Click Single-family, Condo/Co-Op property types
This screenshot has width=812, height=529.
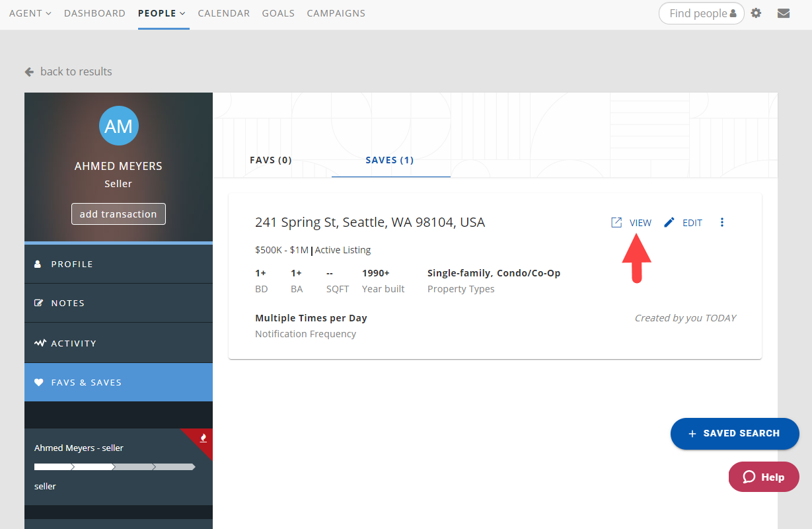494,273
